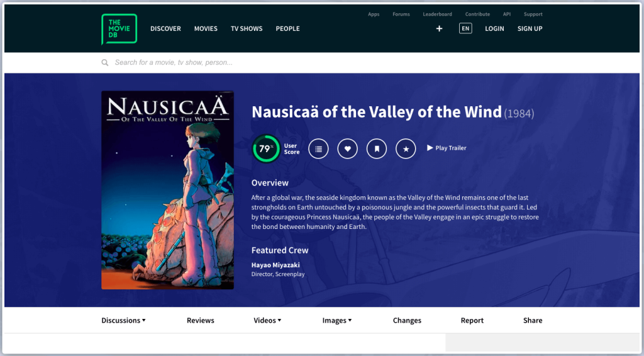Play the trailer
Image resolution: width=644 pixels, height=356 pixels.
pyautogui.click(x=447, y=148)
